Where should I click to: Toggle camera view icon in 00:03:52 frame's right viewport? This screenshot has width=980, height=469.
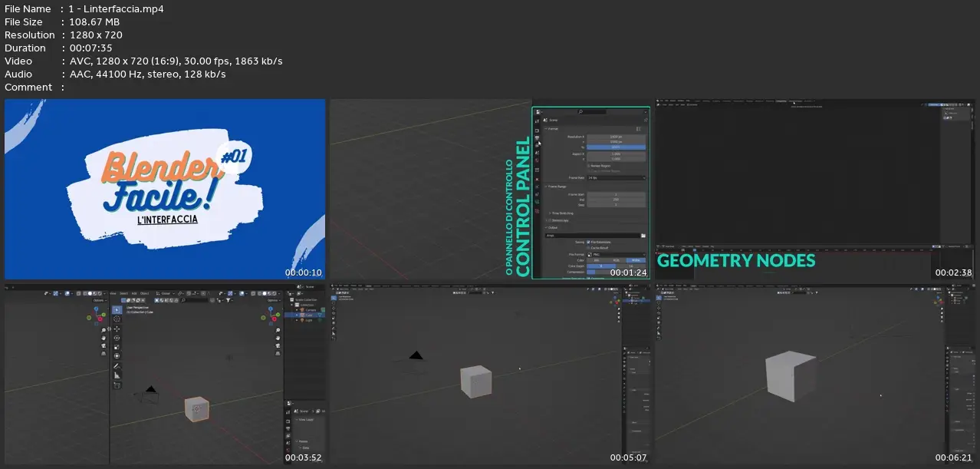277,346
